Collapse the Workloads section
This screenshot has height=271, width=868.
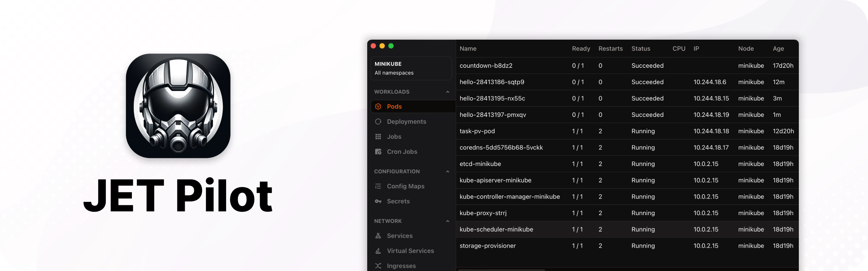[448, 92]
